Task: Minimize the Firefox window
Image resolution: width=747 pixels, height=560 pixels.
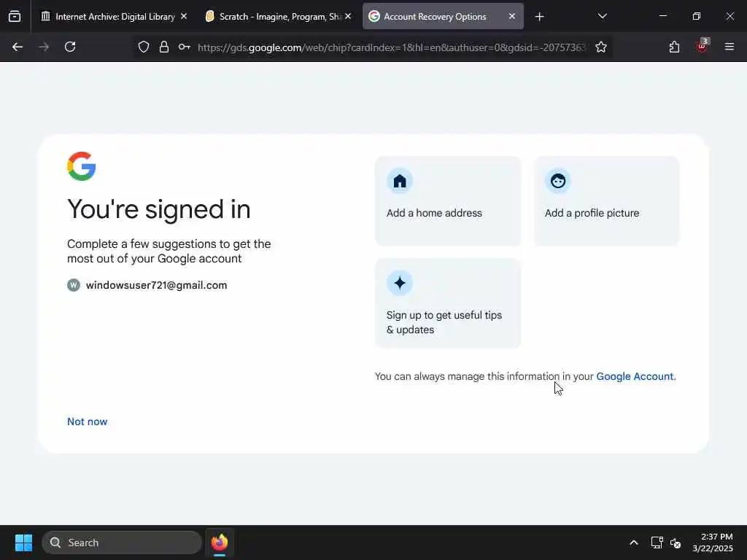Action: 662,16
